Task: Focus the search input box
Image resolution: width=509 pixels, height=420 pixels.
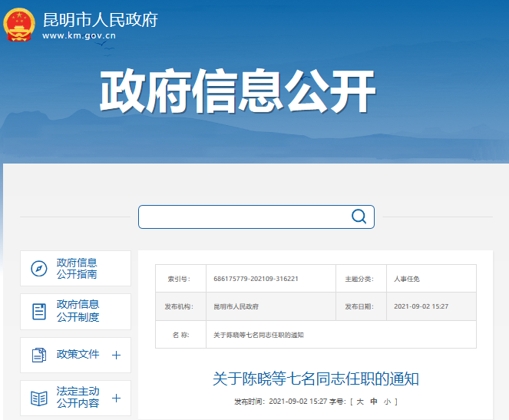Action: [x=242, y=217]
